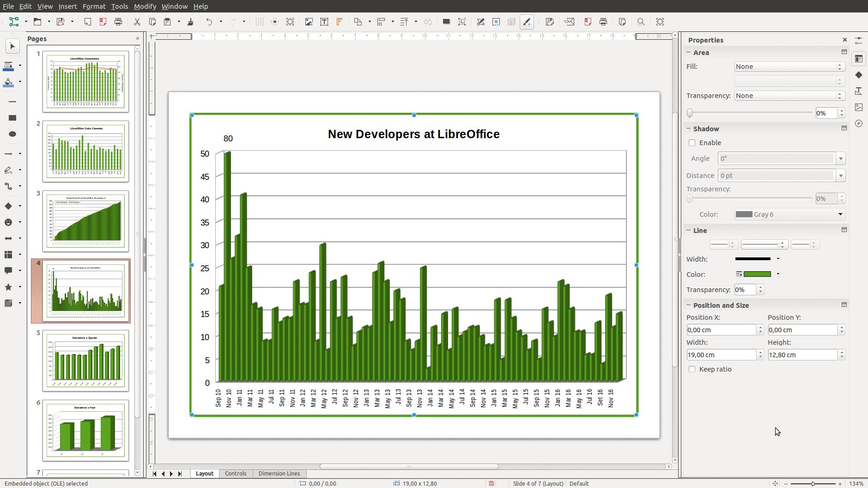Pick the Rectangle drawing tool
This screenshot has height=488, width=868.
[12, 118]
